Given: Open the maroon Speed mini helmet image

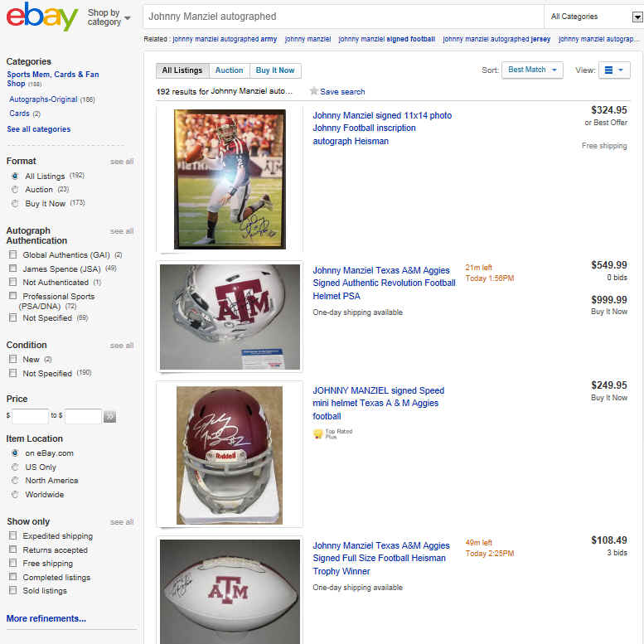Looking at the screenshot, I should (230, 455).
